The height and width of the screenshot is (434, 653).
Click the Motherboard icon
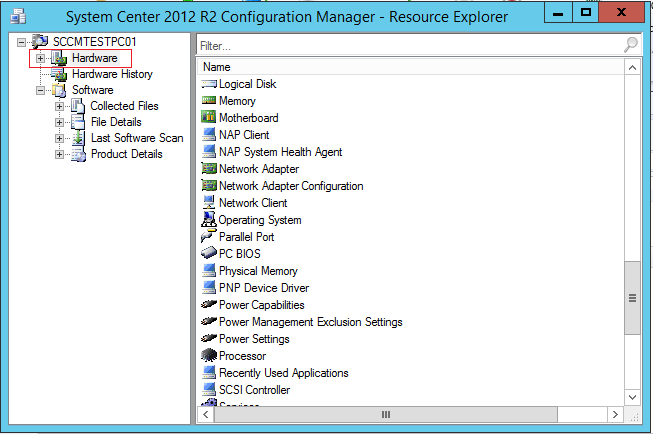coord(209,117)
